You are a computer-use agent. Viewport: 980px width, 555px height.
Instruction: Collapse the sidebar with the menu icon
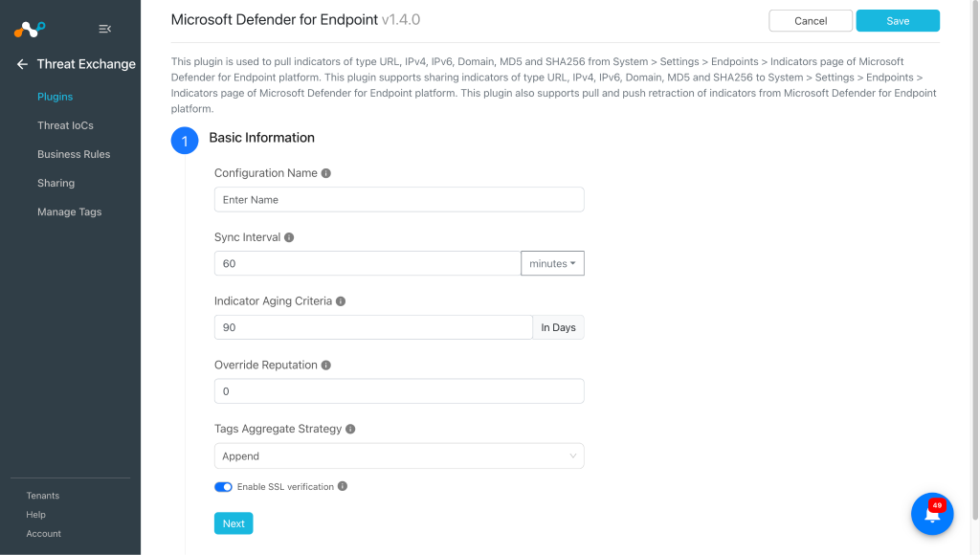(x=105, y=29)
